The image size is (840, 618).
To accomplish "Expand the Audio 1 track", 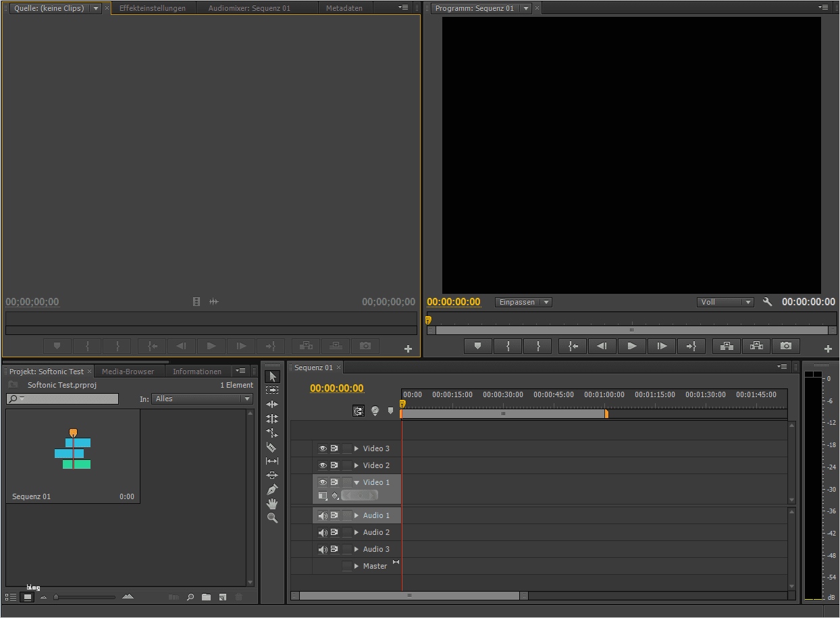I will [357, 515].
